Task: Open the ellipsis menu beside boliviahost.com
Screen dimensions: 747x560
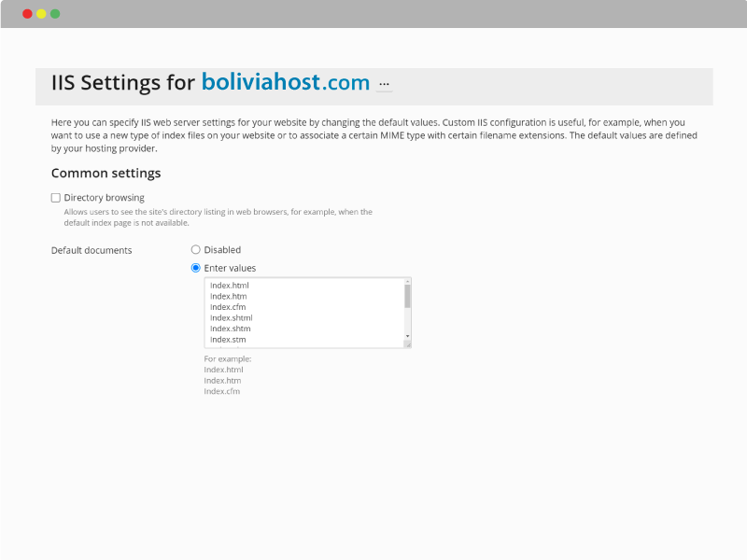Action: 384,84
